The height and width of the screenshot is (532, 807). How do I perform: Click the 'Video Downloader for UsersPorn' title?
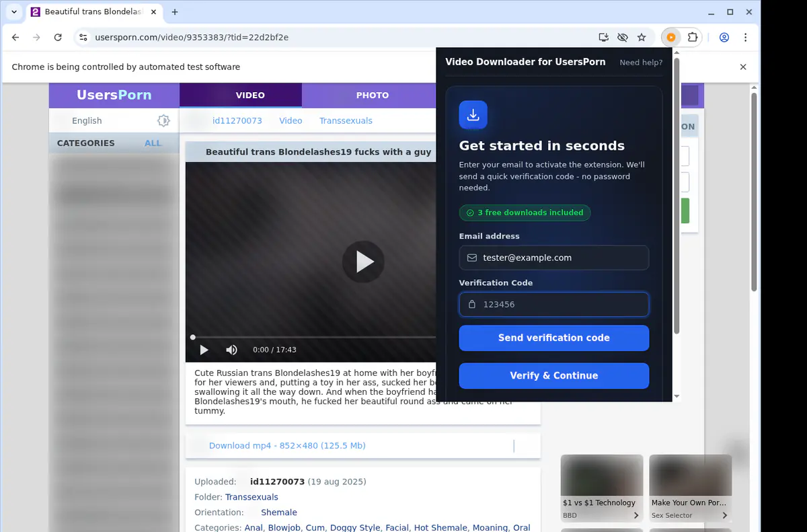pyautogui.click(x=525, y=62)
